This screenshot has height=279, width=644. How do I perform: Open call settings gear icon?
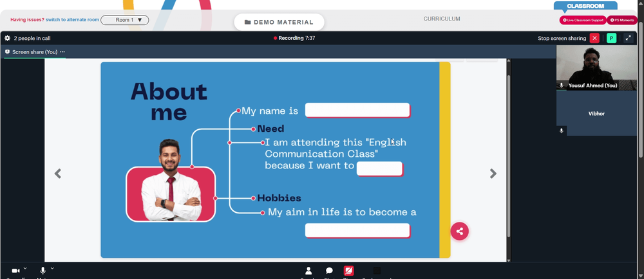coord(7,38)
